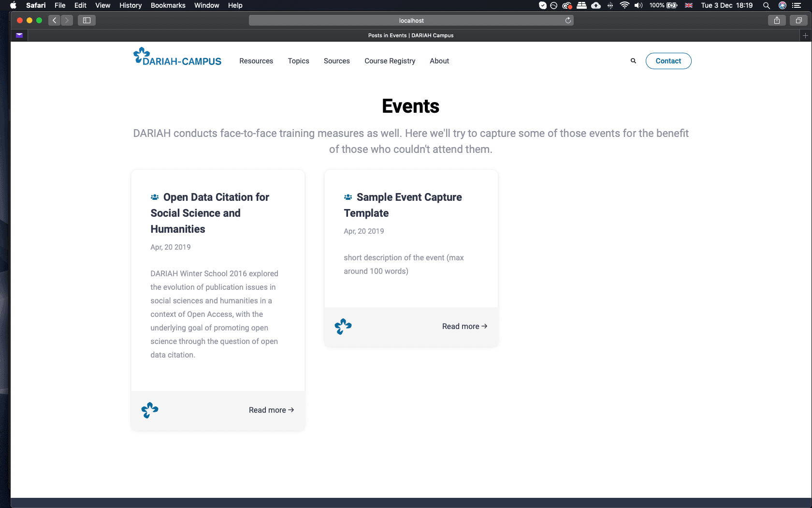Click the volume icon to adjust sound
Image resolution: width=812 pixels, height=508 pixels.
click(x=638, y=5)
